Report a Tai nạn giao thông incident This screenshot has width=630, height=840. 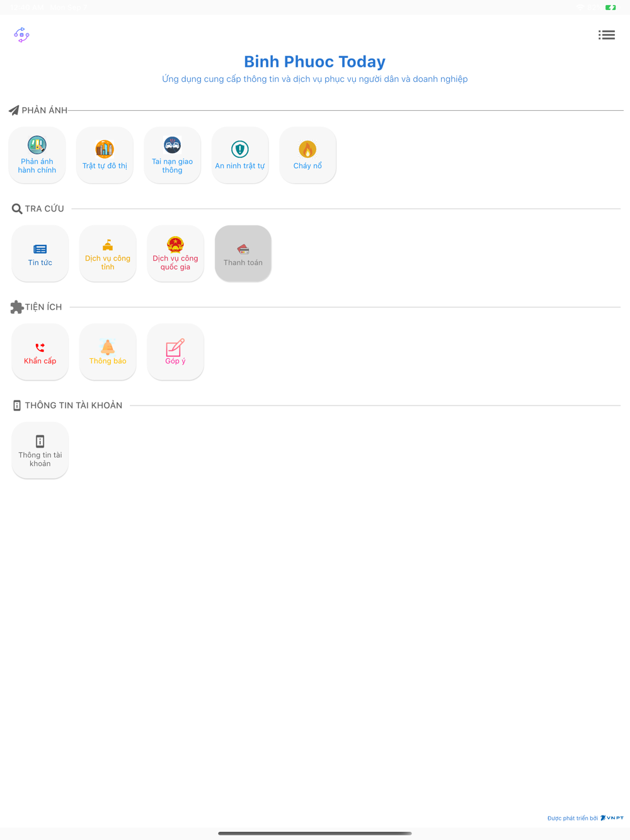[x=172, y=155]
